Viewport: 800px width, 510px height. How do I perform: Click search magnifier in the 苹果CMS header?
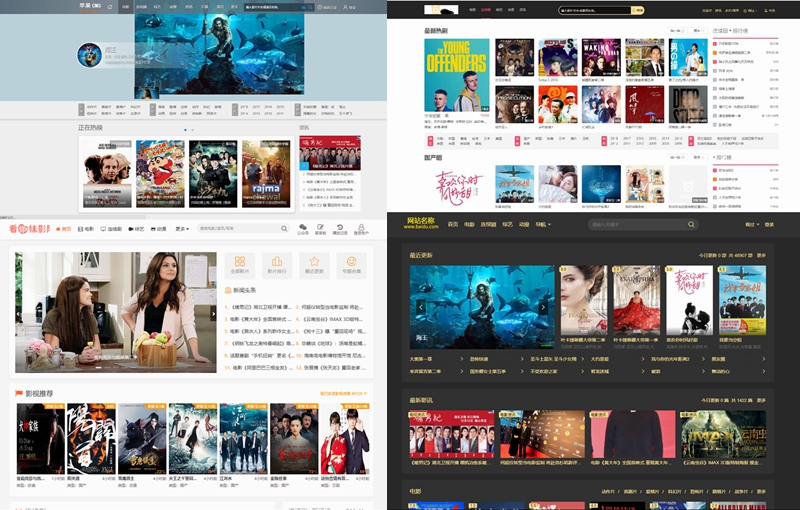[310, 7]
